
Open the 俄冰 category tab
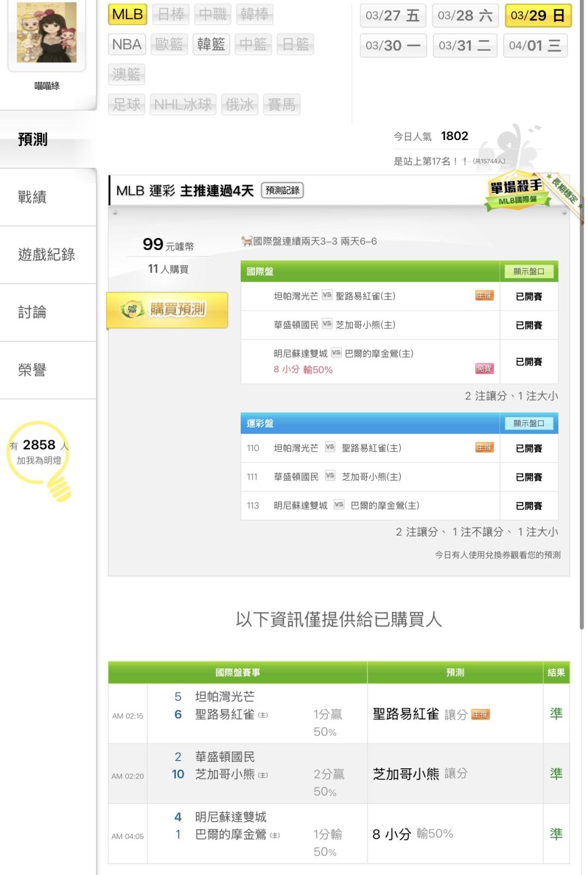tap(240, 104)
